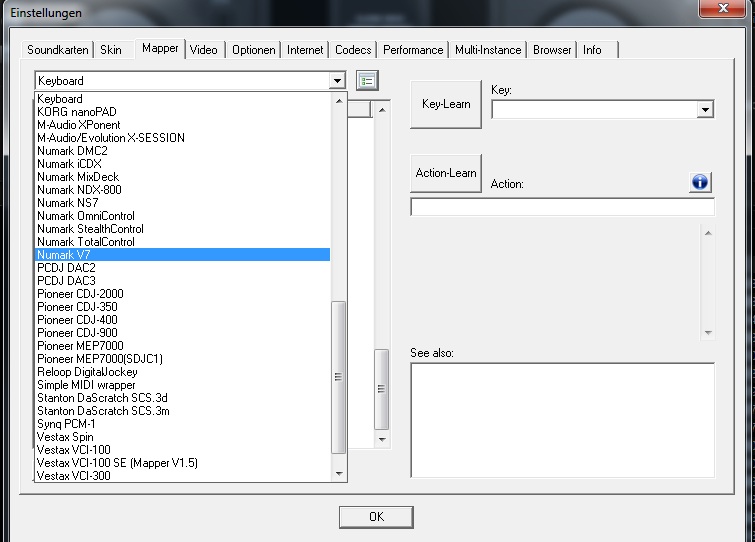
Task: Choose M-Audio XPonent in the list
Action: tap(183, 125)
